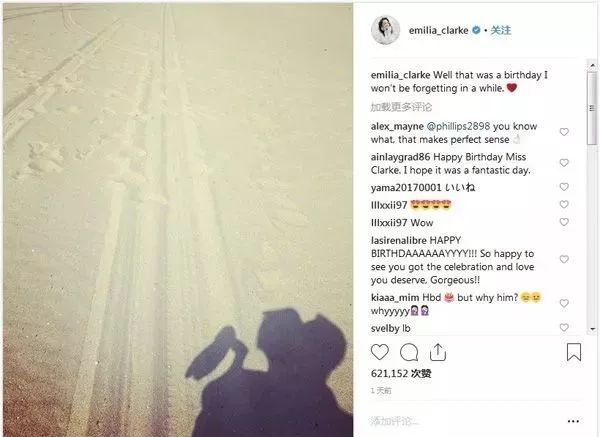
Task: Click the comments scrollbar thumb
Action: tap(592, 108)
